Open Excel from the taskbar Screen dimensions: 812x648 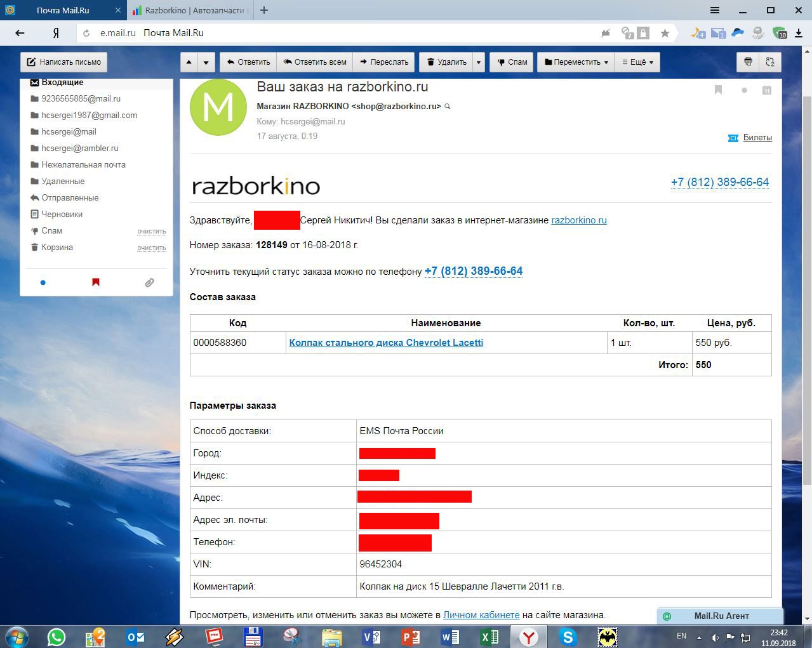(x=489, y=637)
